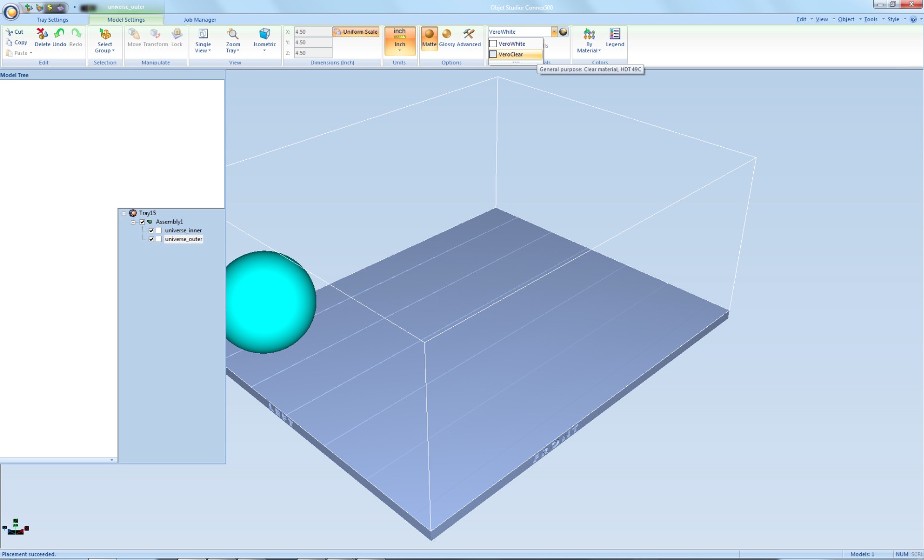This screenshot has width=924, height=560.
Task: Select the Move tool
Action: [x=134, y=37]
